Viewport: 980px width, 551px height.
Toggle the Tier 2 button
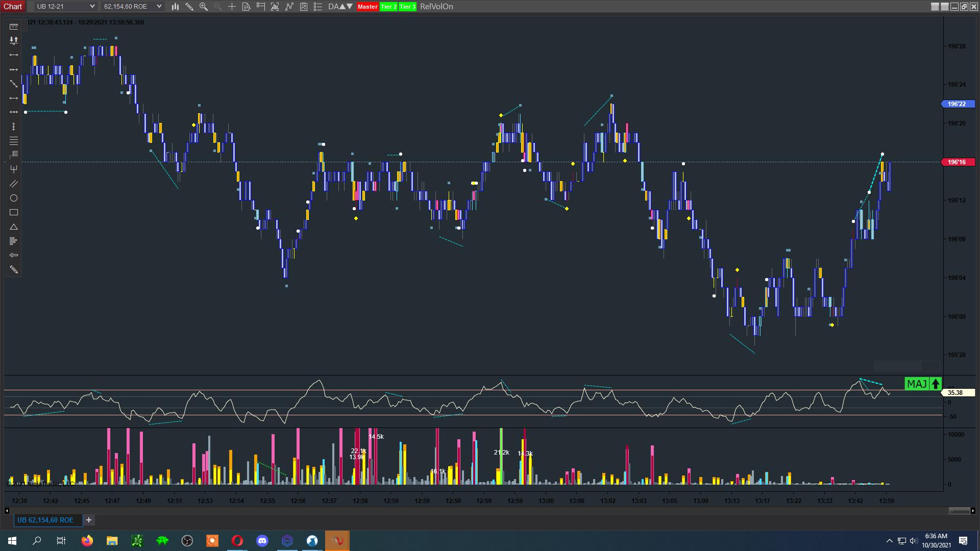(x=388, y=7)
